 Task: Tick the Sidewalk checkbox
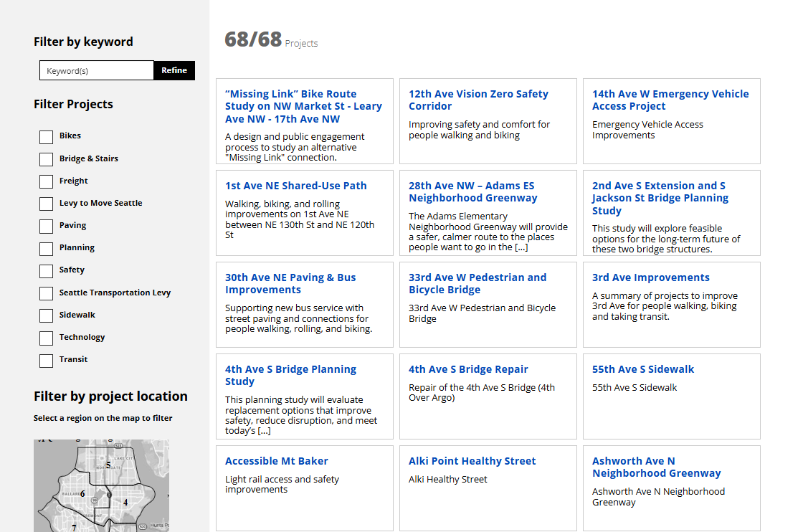tap(46, 316)
